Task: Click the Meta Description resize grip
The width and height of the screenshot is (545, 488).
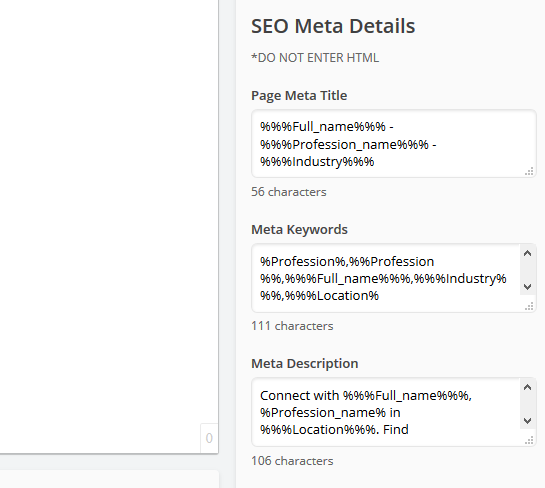Action: point(529,440)
